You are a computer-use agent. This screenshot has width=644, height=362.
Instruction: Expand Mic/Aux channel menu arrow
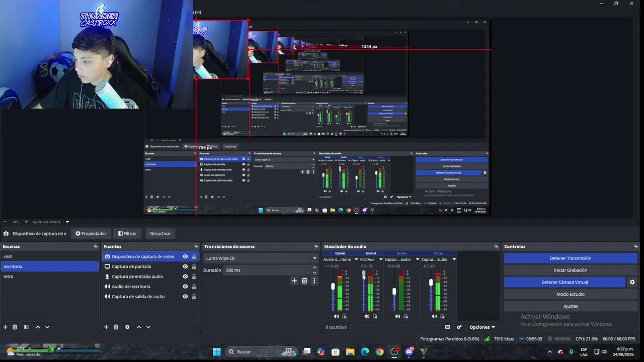pos(381,259)
